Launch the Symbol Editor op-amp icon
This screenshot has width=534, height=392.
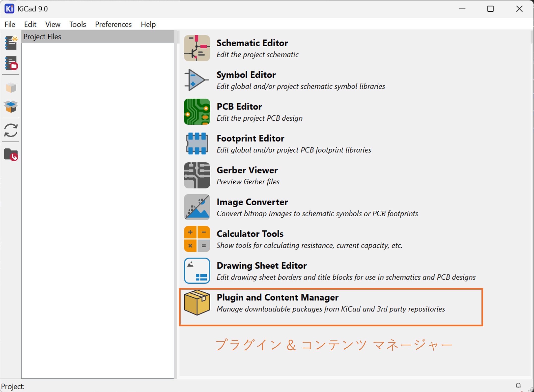tap(197, 80)
